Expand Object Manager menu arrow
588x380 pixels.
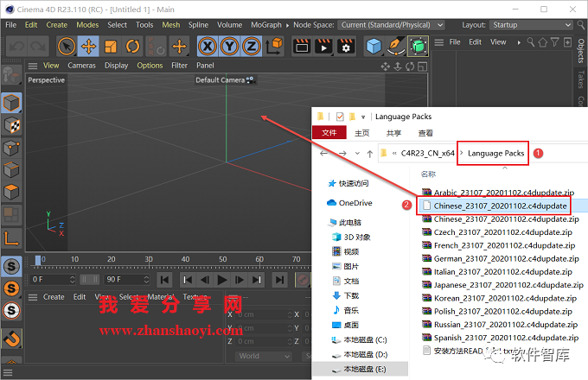click(519, 42)
